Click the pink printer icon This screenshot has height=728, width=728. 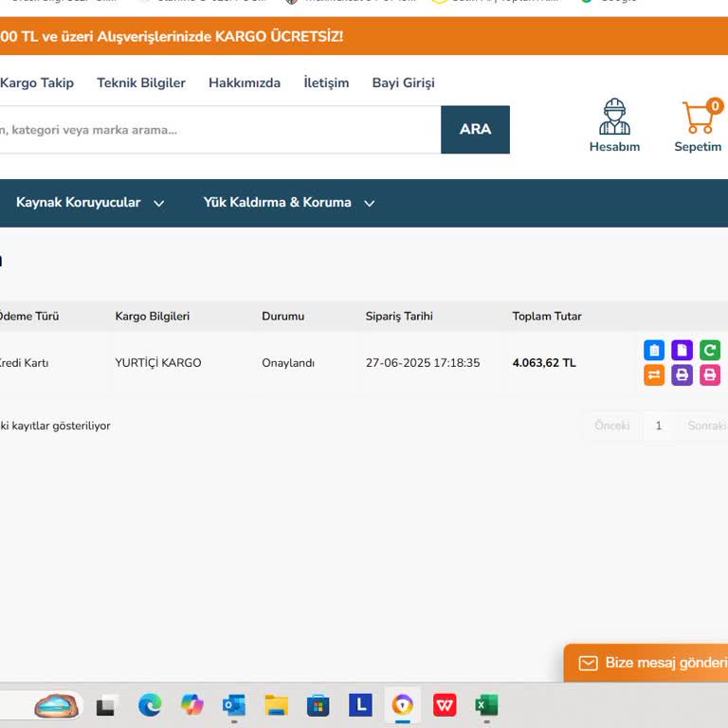(710, 375)
